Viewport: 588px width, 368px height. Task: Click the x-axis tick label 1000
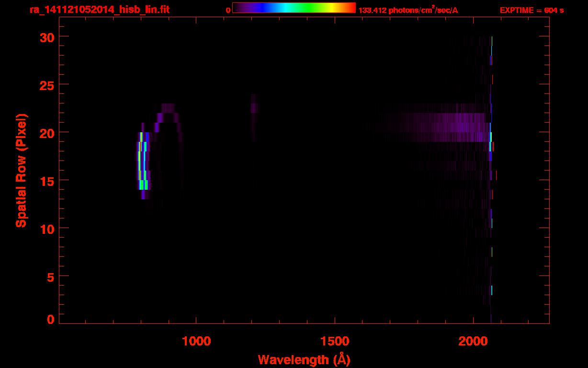[x=195, y=341]
